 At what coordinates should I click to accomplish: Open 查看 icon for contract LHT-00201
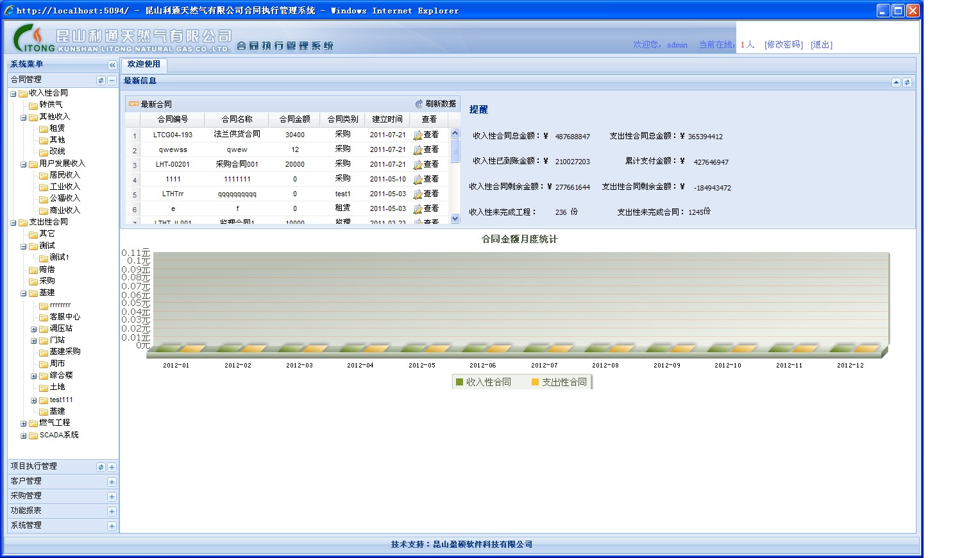(x=418, y=165)
